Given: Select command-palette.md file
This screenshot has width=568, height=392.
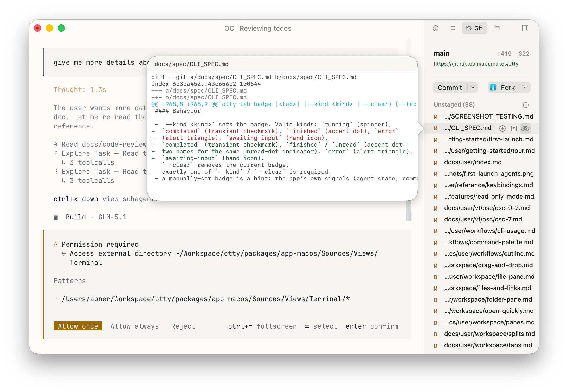Looking at the screenshot, I should [482, 243].
